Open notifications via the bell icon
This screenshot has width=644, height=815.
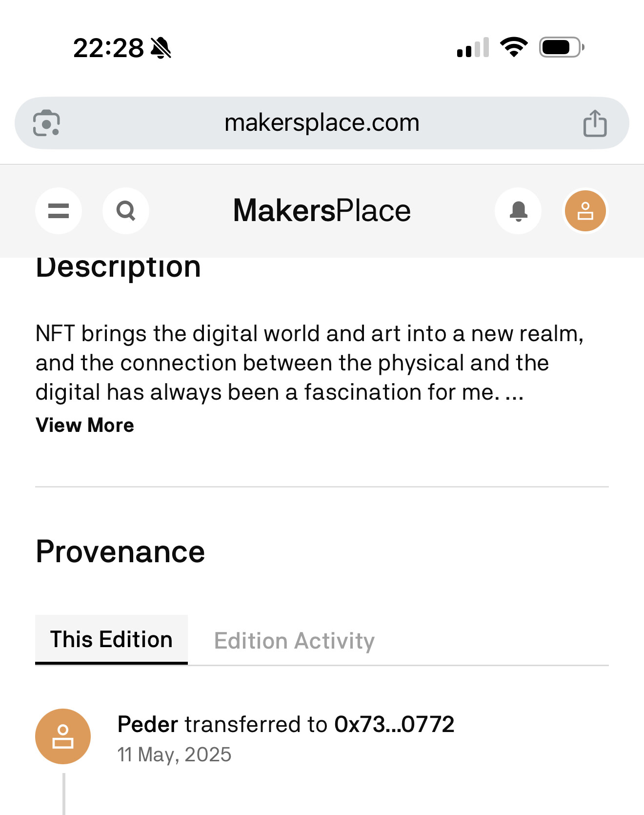coord(518,211)
